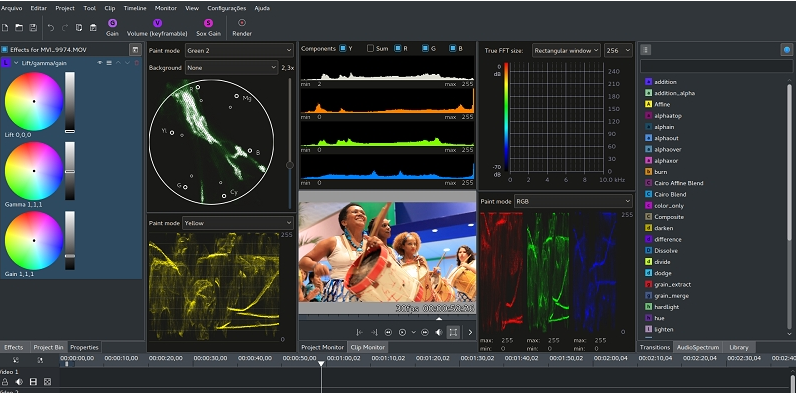
Task: Click the Gain effect toolbar icon
Action: (112, 23)
